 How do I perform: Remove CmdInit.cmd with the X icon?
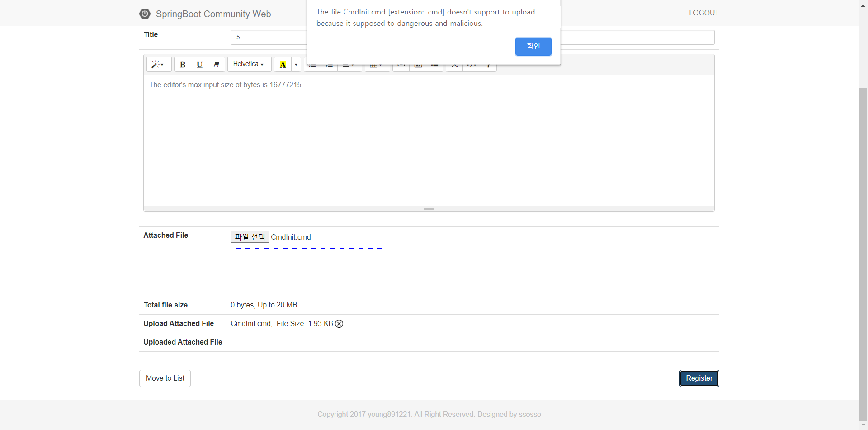[339, 324]
